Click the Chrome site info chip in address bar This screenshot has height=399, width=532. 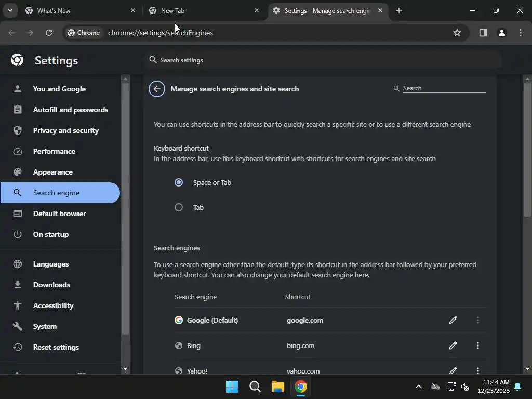(x=84, y=33)
